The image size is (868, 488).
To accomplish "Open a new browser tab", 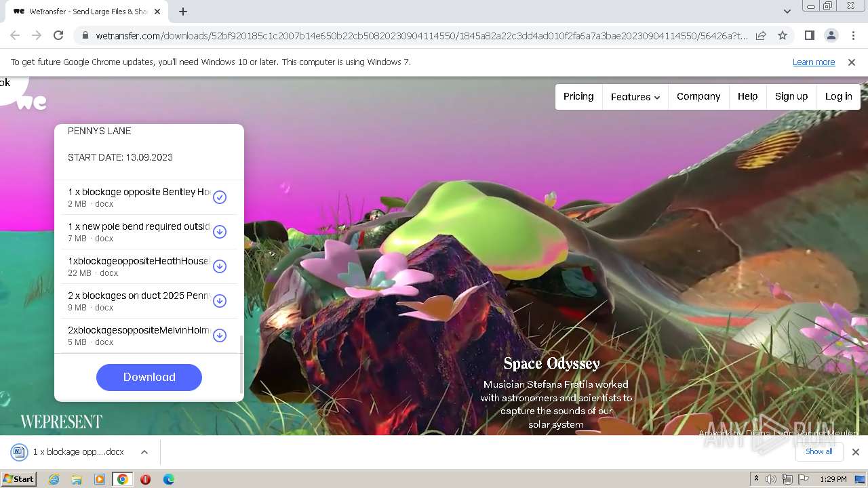I will coord(183,12).
